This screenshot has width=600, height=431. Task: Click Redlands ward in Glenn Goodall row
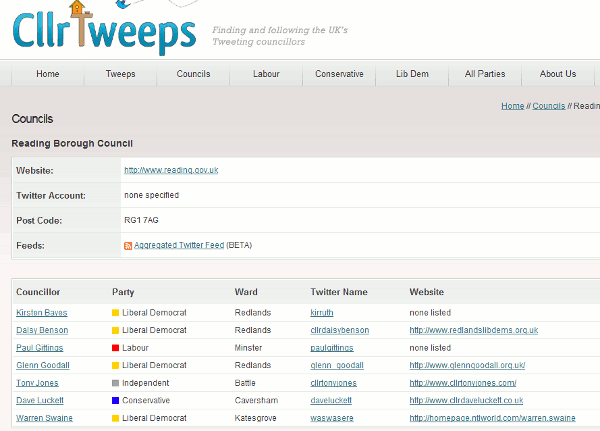pyautogui.click(x=253, y=365)
